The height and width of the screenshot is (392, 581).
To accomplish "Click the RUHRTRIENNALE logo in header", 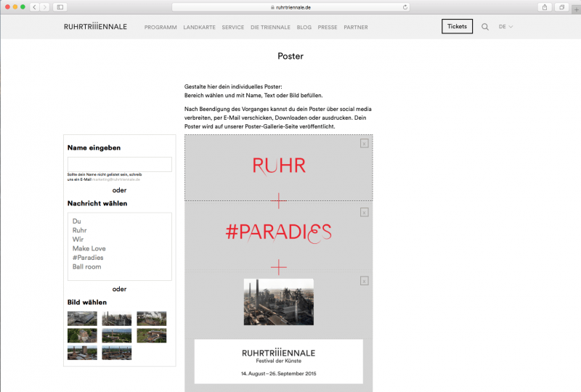I will coord(95,27).
